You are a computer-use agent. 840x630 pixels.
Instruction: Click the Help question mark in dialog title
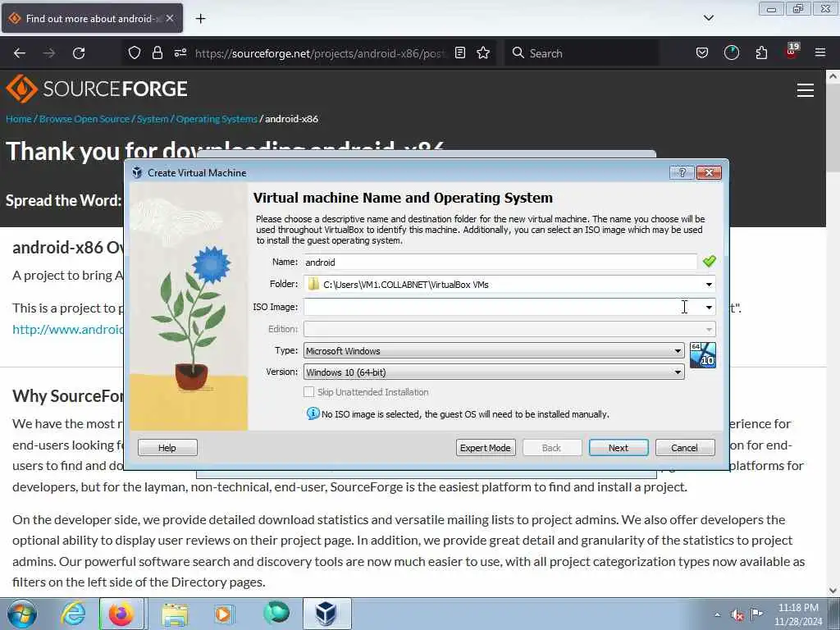(682, 172)
